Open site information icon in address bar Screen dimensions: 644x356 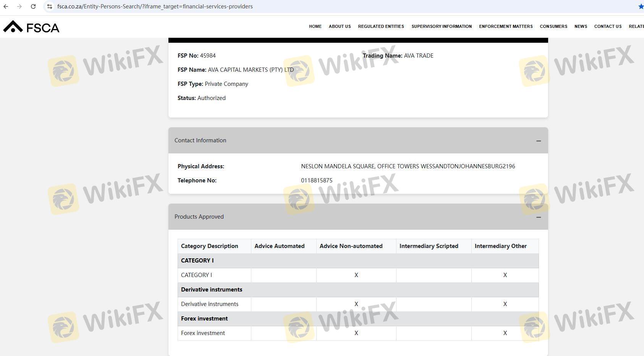click(50, 6)
